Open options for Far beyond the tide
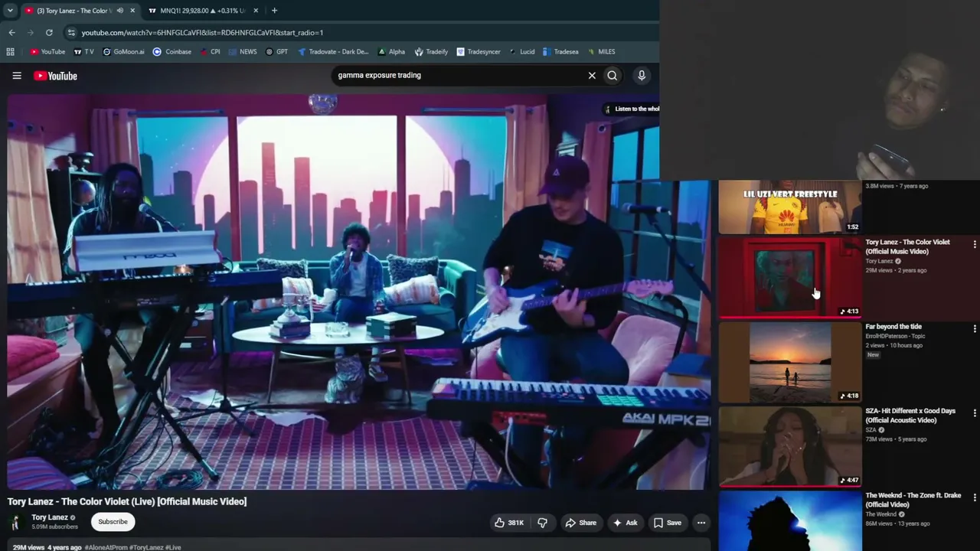Image resolution: width=980 pixels, height=551 pixels. (x=975, y=328)
